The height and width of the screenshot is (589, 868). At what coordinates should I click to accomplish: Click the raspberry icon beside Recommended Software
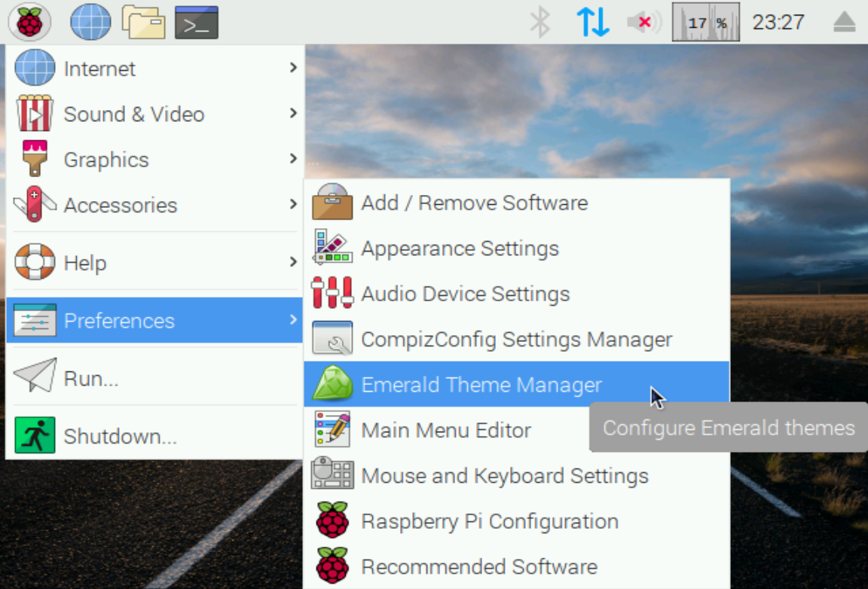pos(332,565)
